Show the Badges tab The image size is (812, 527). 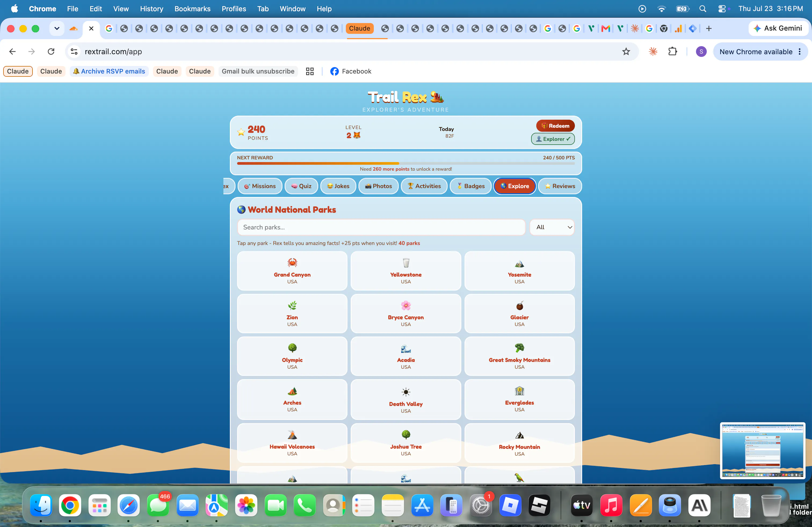click(x=470, y=186)
